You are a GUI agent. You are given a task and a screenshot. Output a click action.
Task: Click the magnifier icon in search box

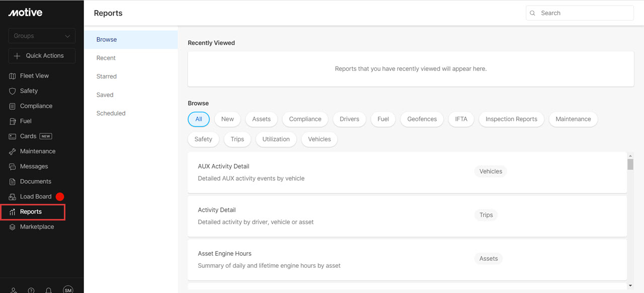point(533,13)
